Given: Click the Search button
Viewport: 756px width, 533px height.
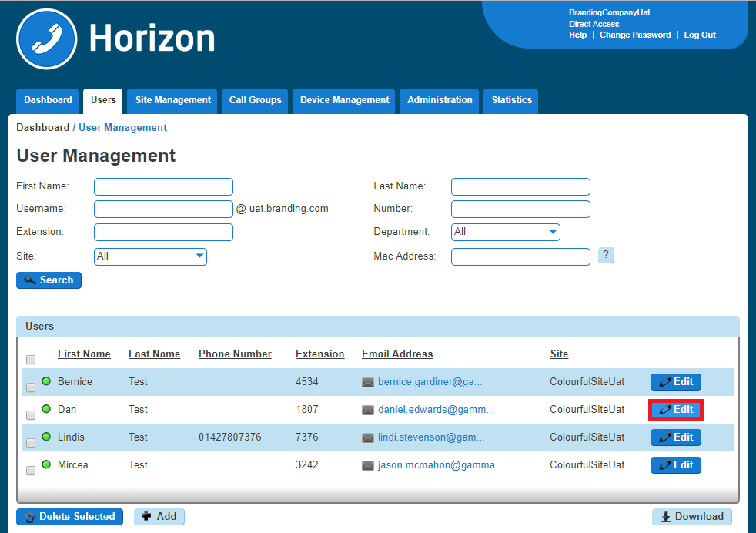Looking at the screenshot, I should click(x=49, y=280).
